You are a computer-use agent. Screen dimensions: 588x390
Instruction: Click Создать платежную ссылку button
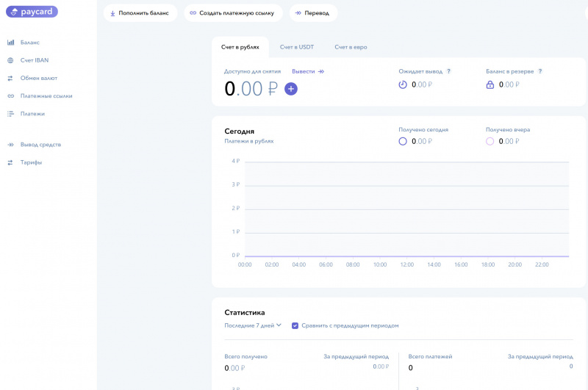click(x=231, y=12)
